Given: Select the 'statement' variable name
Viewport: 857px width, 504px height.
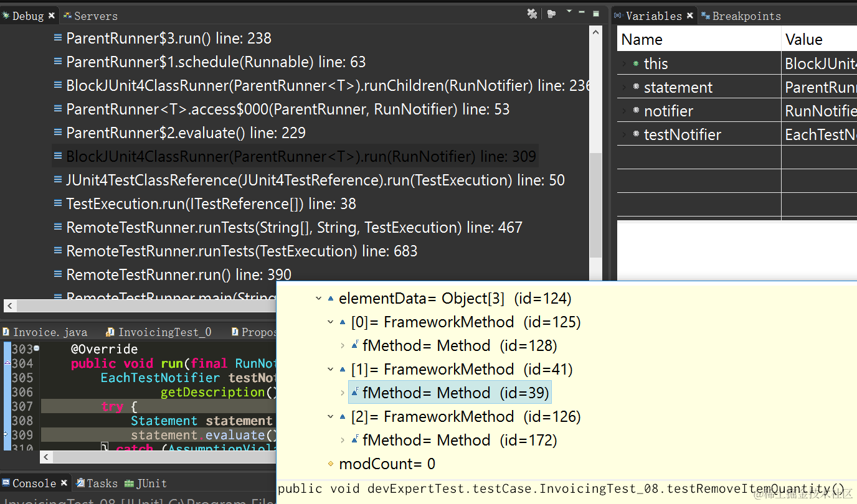Looking at the screenshot, I should (678, 87).
